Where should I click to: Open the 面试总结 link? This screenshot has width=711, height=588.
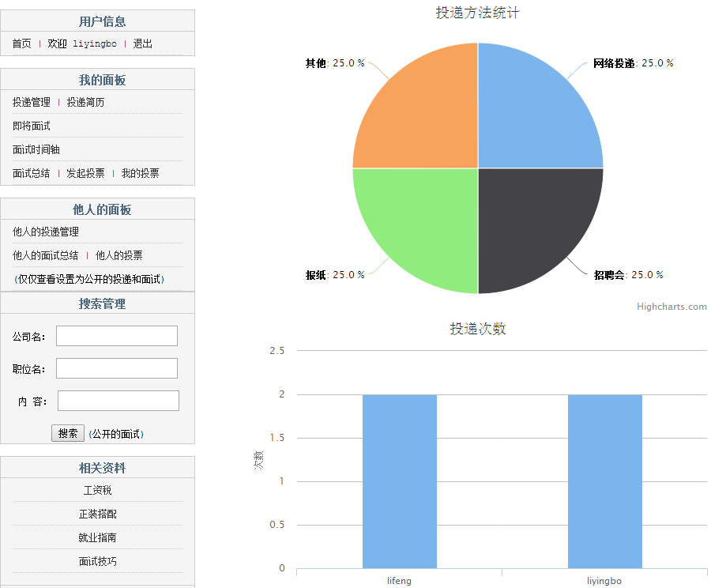pos(32,174)
